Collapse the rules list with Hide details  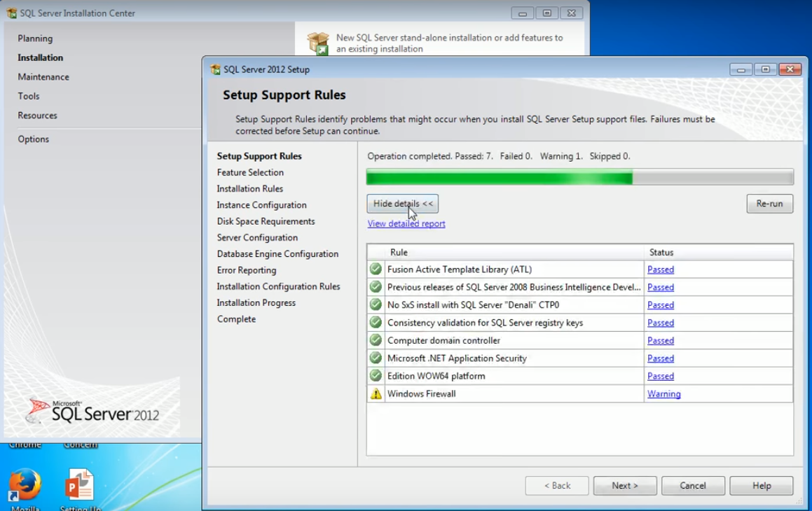coord(402,203)
